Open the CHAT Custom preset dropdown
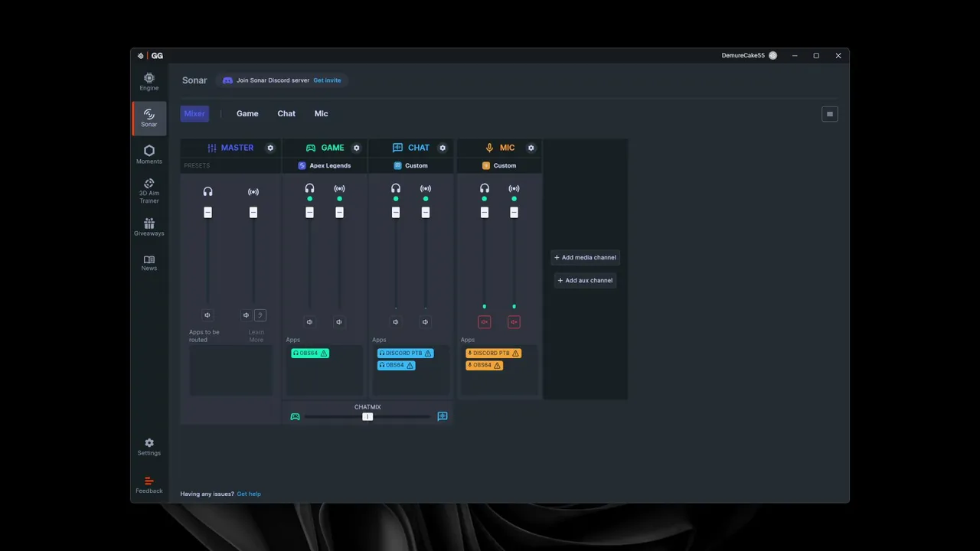Screen dimensions: 980x551 click(x=411, y=165)
